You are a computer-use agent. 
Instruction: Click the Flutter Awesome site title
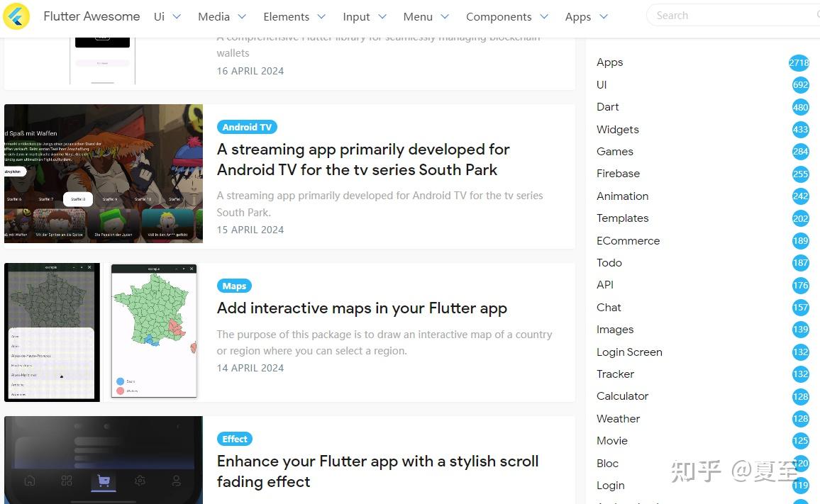click(92, 16)
